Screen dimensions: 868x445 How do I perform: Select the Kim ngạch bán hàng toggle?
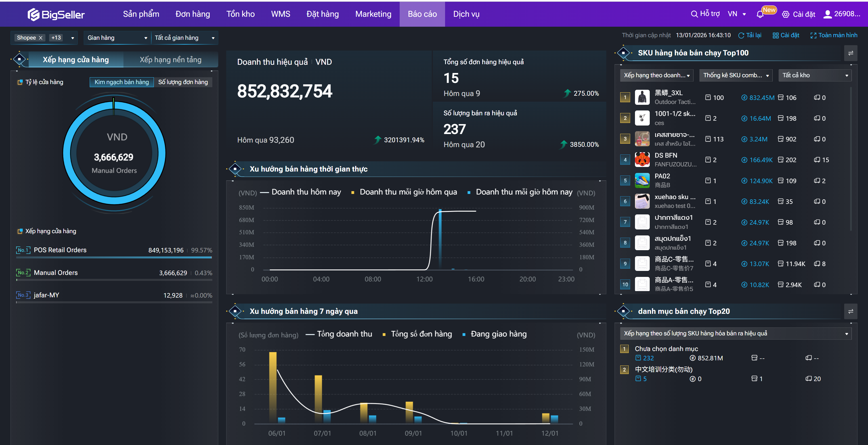[121, 82]
